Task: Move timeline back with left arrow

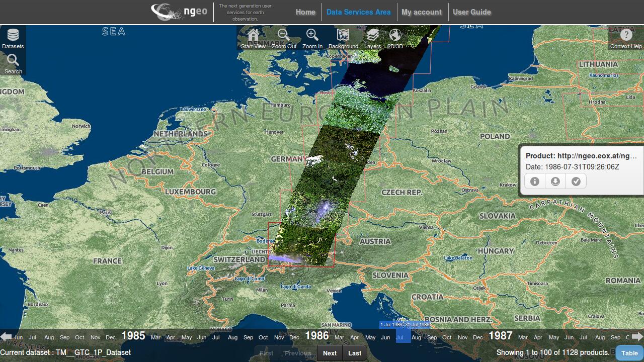Action: point(6,336)
